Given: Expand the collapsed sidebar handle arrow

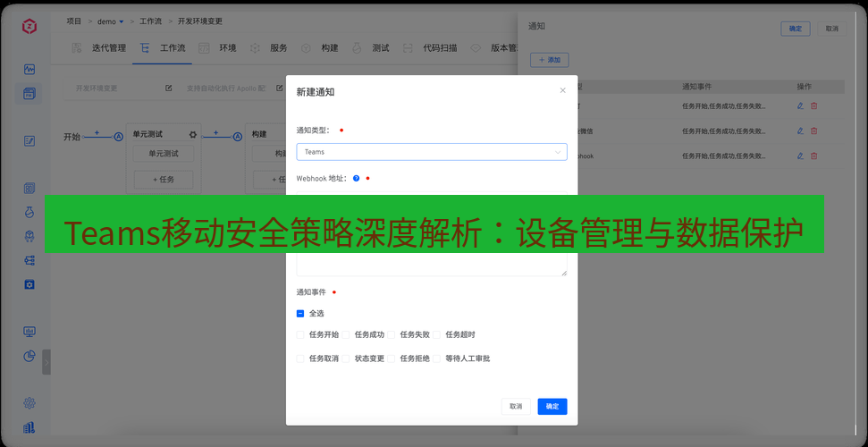Looking at the screenshot, I should click(46, 362).
